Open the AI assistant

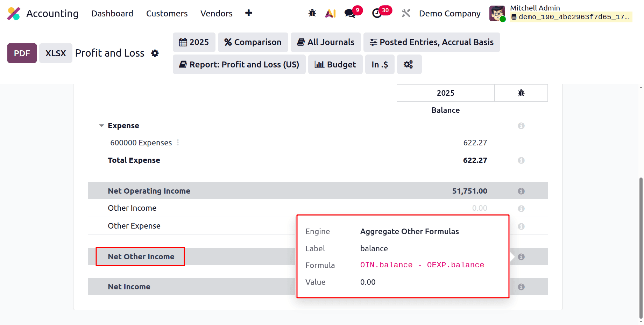click(x=330, y=13)
